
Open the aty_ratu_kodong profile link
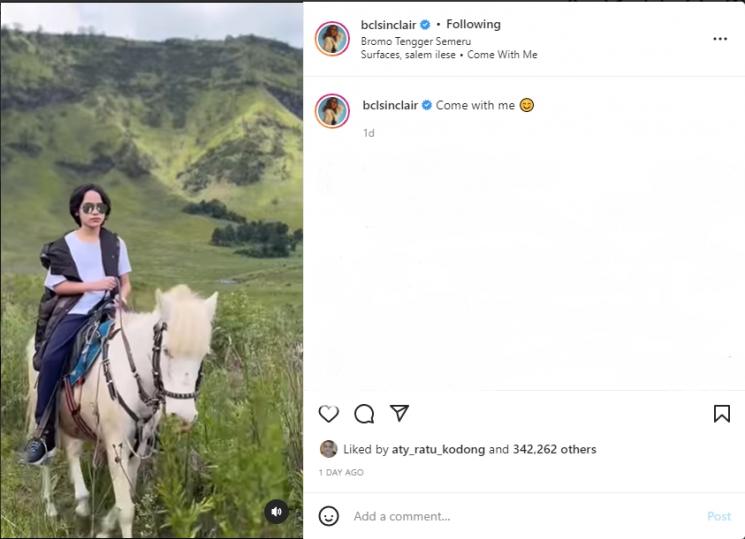(438, 450)
